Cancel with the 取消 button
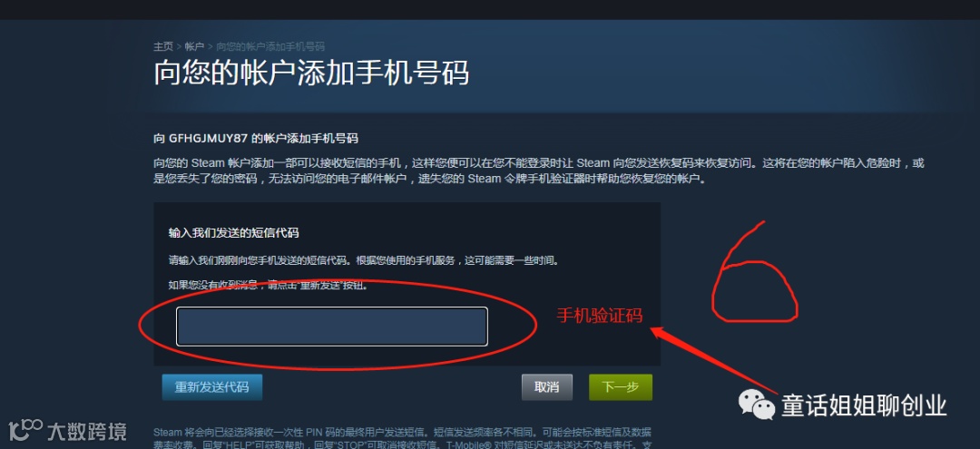 (547, 387)
